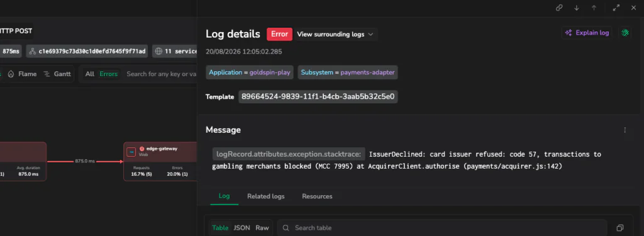This screenshot has width=644, height=236.
Task: Filter spans by Errors
Action: (108, 74)
